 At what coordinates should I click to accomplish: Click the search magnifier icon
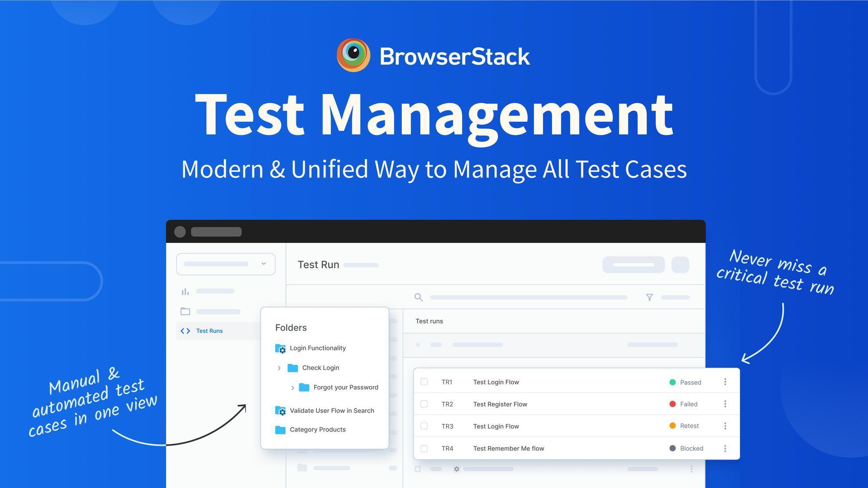[418, 297]
